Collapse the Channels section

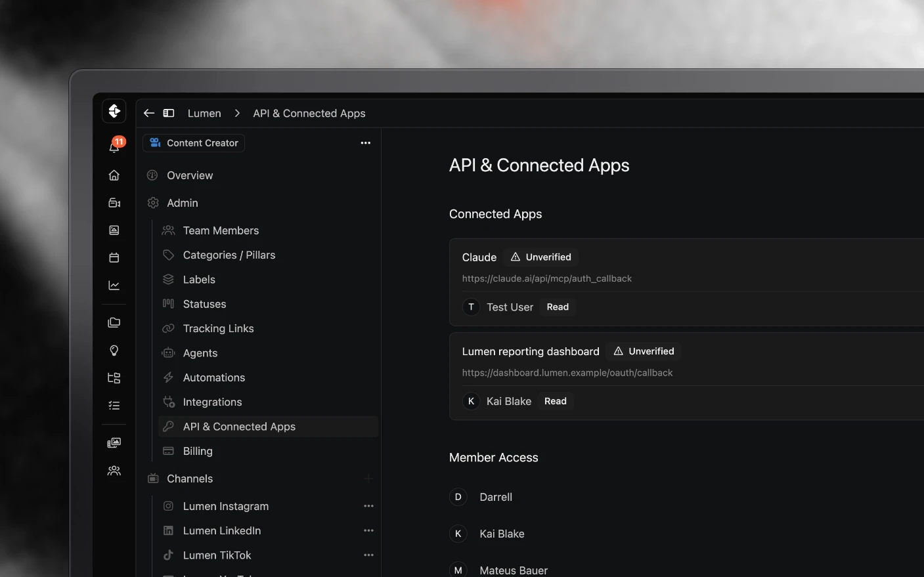click(190, 479)
